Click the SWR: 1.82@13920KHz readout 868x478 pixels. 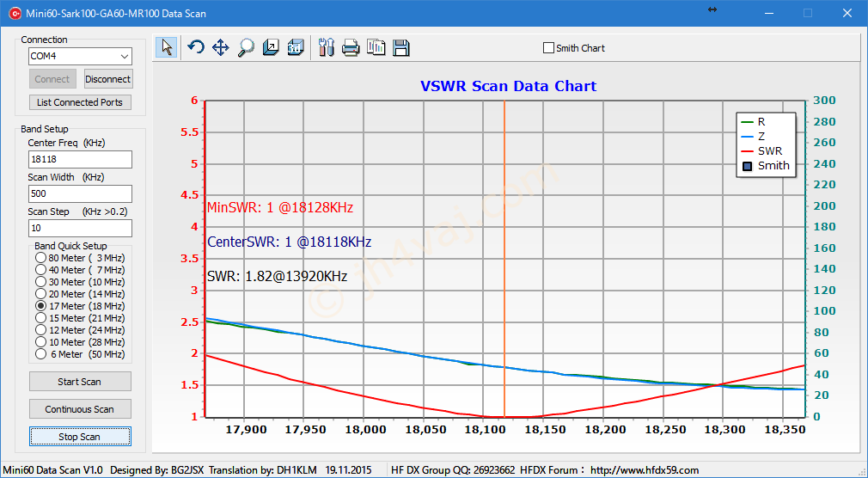pos(278,276)
